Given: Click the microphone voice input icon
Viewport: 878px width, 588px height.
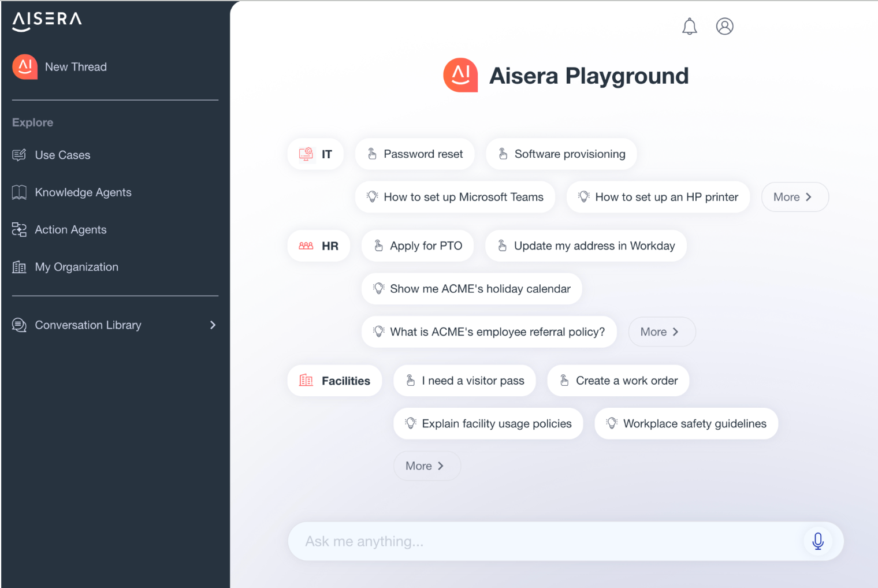Looking at the screenshot, I should pyautogui.click(x=818, y=541).
